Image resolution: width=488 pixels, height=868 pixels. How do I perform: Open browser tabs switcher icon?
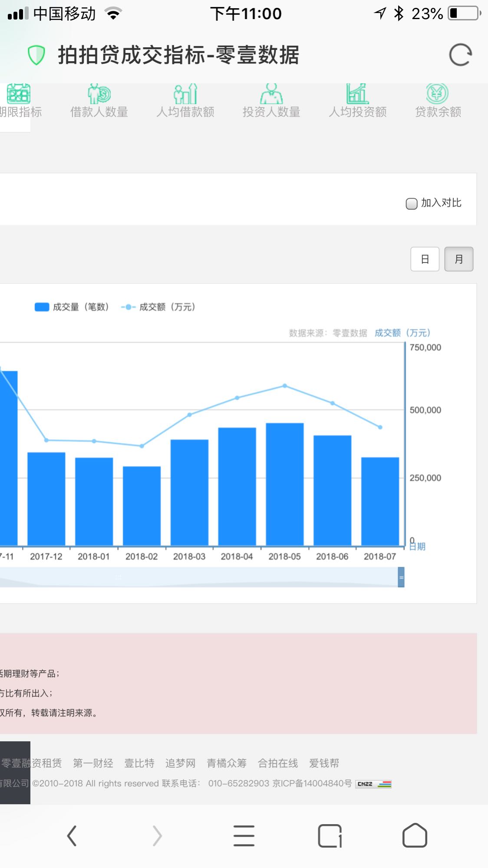click(330, 835)
